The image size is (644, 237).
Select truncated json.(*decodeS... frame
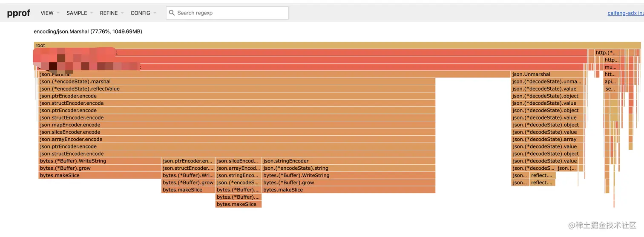tap(533, 168)
